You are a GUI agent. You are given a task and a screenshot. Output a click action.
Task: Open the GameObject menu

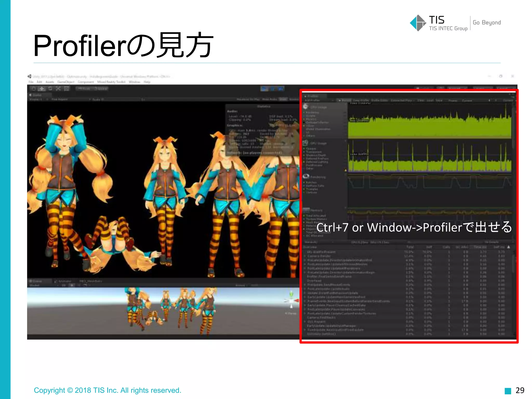[66, 82]
